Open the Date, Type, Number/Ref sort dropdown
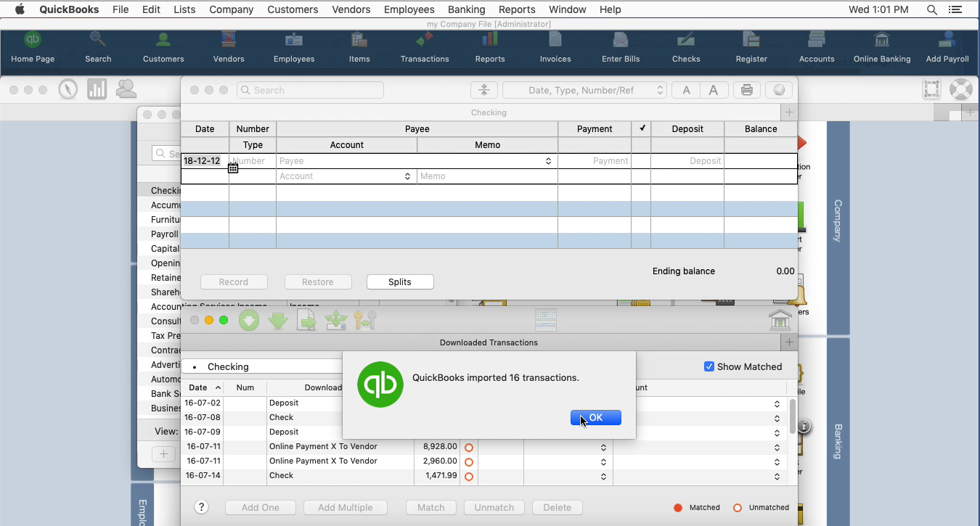Image resolution: width=980 pixels, height=526 pixels. point(584,90)
